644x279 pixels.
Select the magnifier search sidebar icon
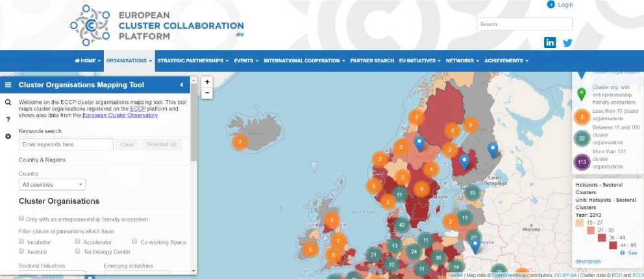[8, 102]
